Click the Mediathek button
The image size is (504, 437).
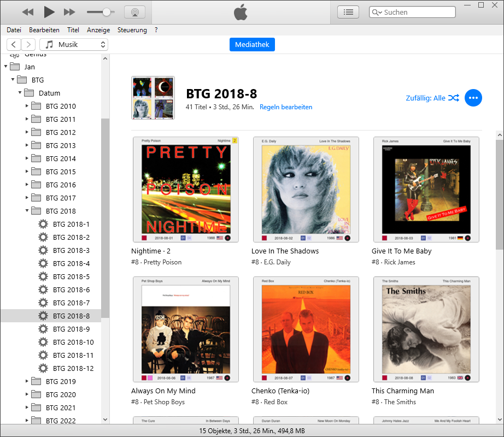pyautogui.click(x=252, y=44)
